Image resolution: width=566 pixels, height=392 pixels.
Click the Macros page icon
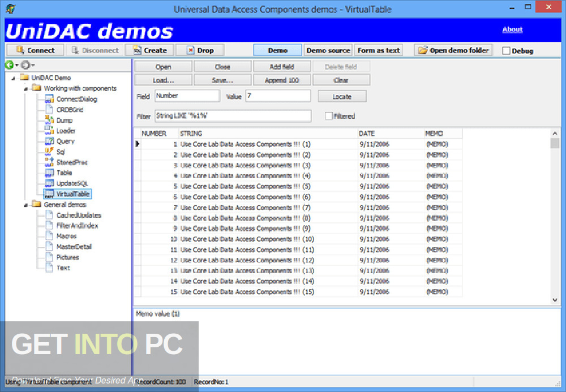click(49, 236)
